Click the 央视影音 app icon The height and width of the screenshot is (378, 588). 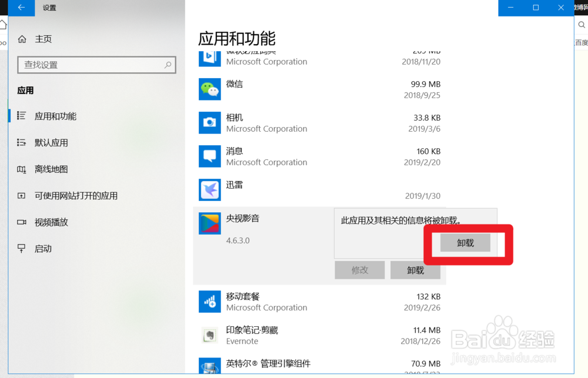[210, 223]
